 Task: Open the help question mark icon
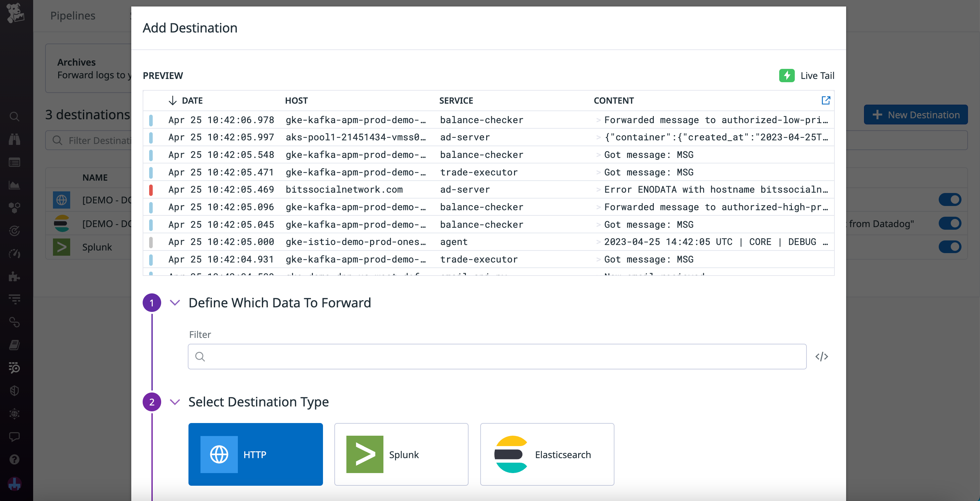[14, 459]
